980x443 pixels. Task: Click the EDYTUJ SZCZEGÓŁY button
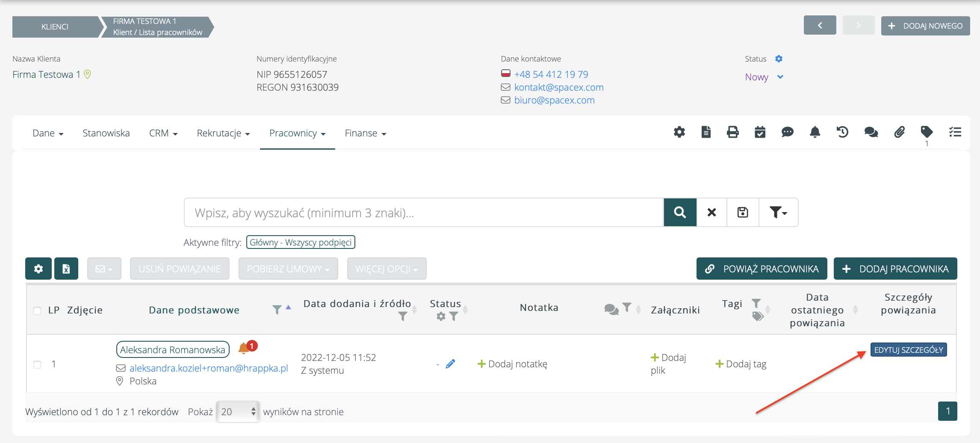click(908, 350)
